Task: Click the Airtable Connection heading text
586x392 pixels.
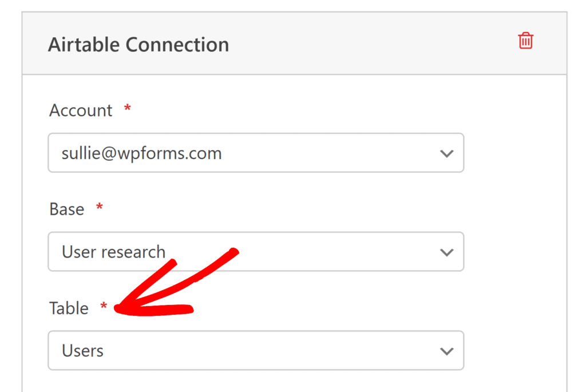Action: [x=138, y=45]
